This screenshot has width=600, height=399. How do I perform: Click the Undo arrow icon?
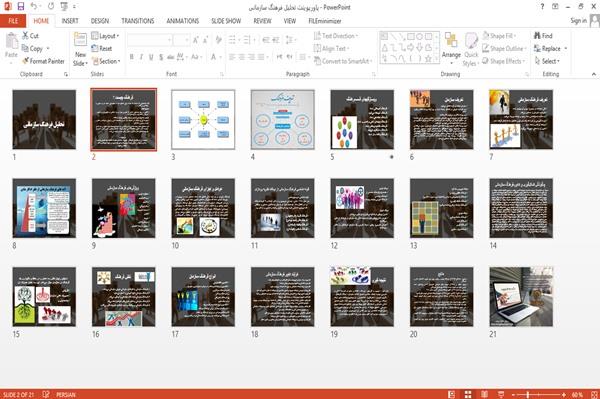pos(34,7)
